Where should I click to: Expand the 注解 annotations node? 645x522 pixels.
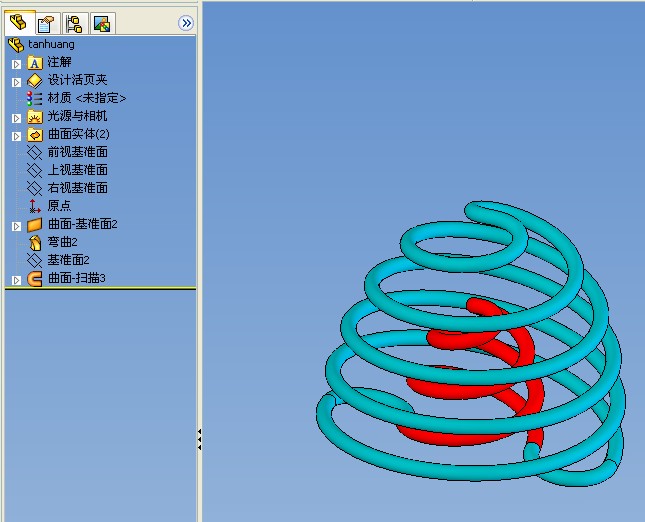[16, 64]
